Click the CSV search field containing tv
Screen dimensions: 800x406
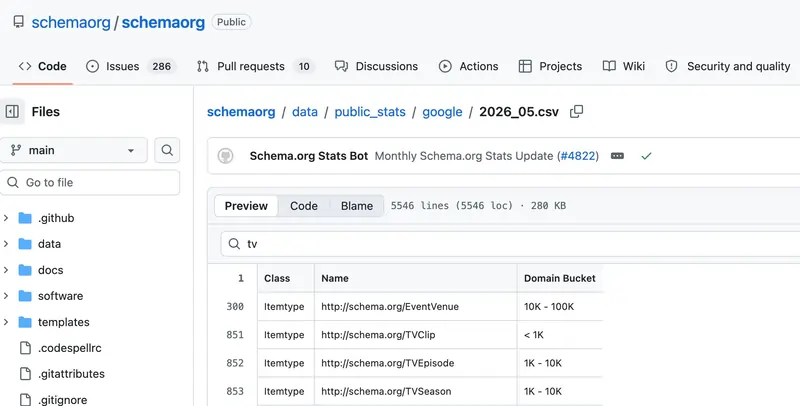(x=510, y=244)
